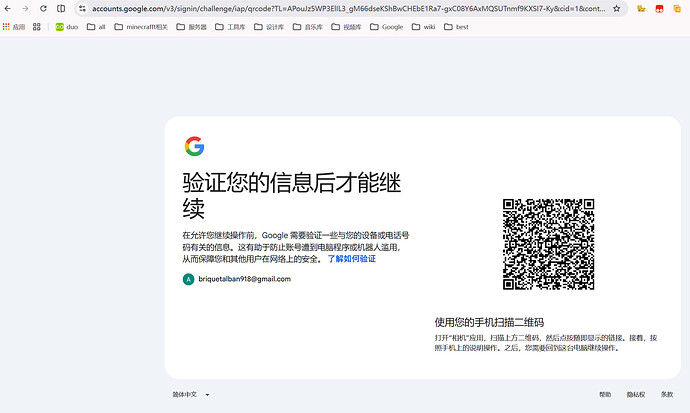The image size is (690, 413).
Task: Open the best bookmarks folder
Action: (x=456, y=27)
